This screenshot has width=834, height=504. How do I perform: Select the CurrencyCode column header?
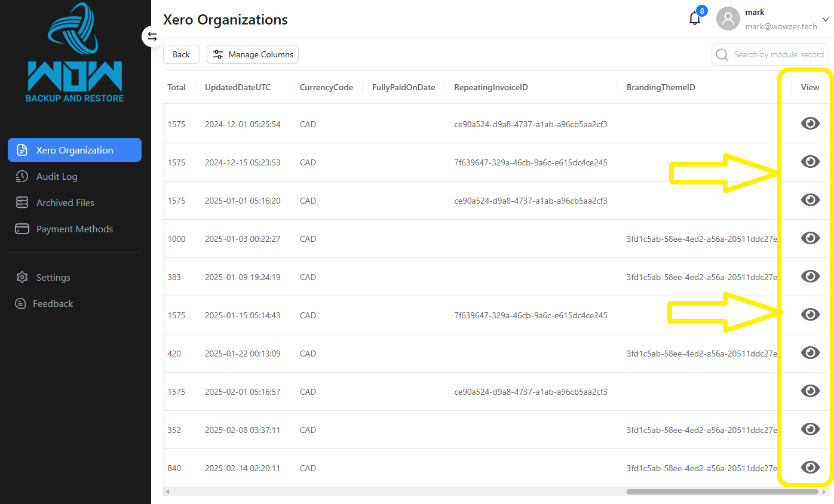(x=326, y=87)
